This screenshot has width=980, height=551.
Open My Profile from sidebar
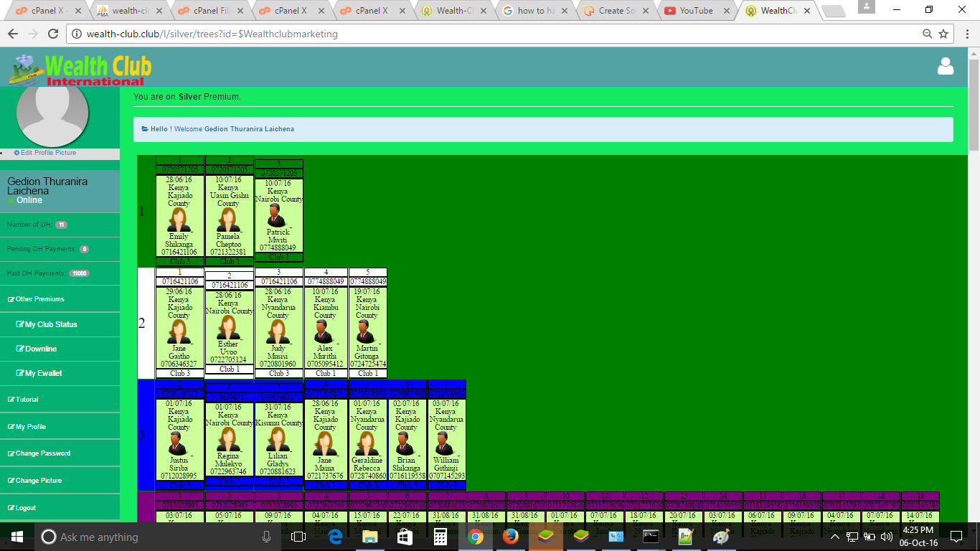pyautogui.click(x=27, y=427)
